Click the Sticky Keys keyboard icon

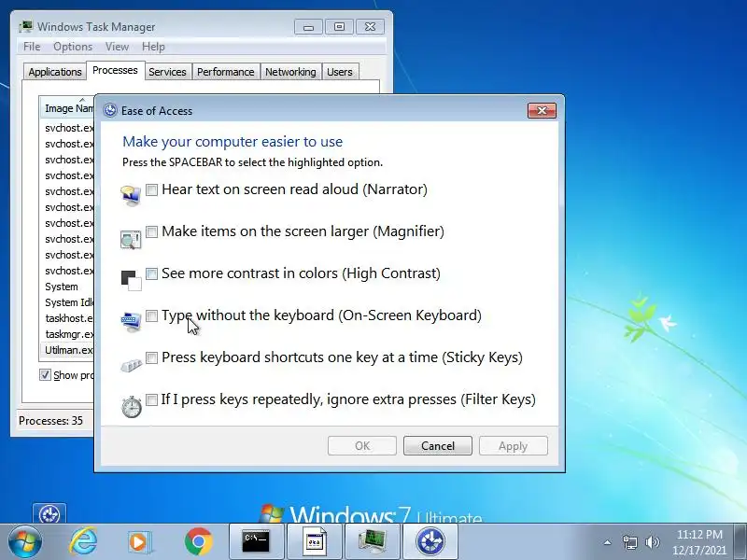click(131, 365)
